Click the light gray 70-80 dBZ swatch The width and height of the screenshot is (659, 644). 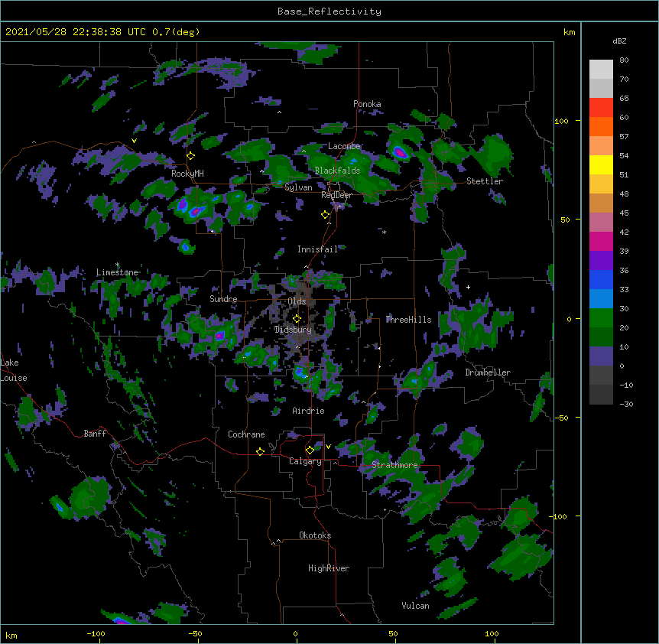[x=601, y=70]
